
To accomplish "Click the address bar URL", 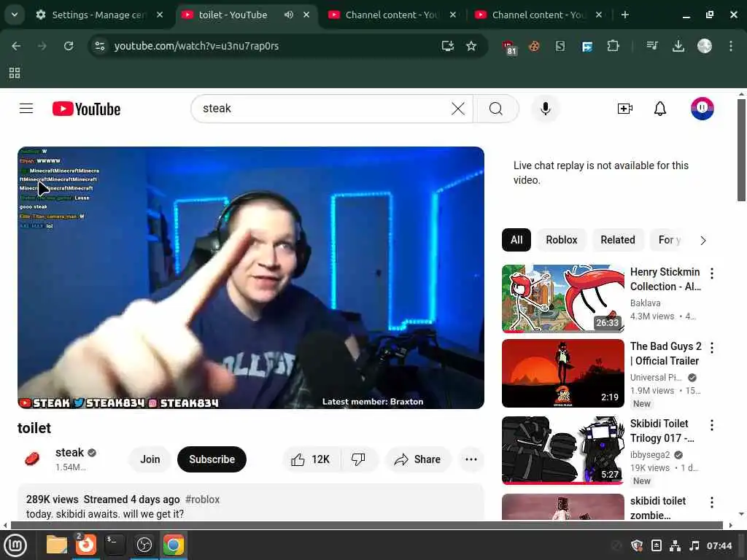I will pos(196,46).
